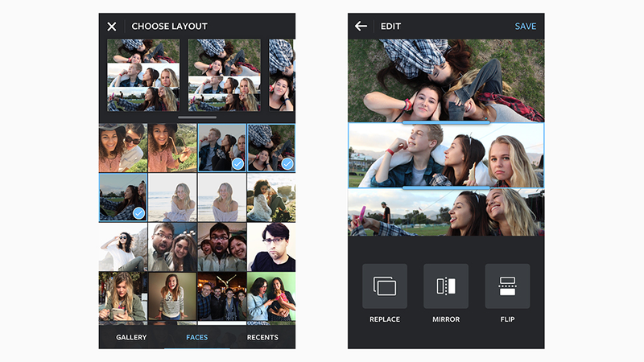Select nighttime group photo of friends
Screen dimensions: 644x362
(222, 296)
